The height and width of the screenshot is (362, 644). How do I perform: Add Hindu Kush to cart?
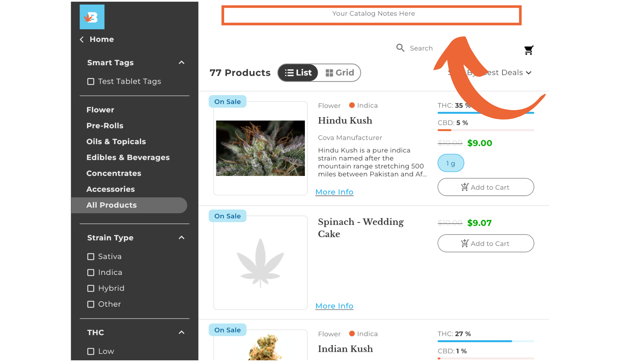coord(485,187)
